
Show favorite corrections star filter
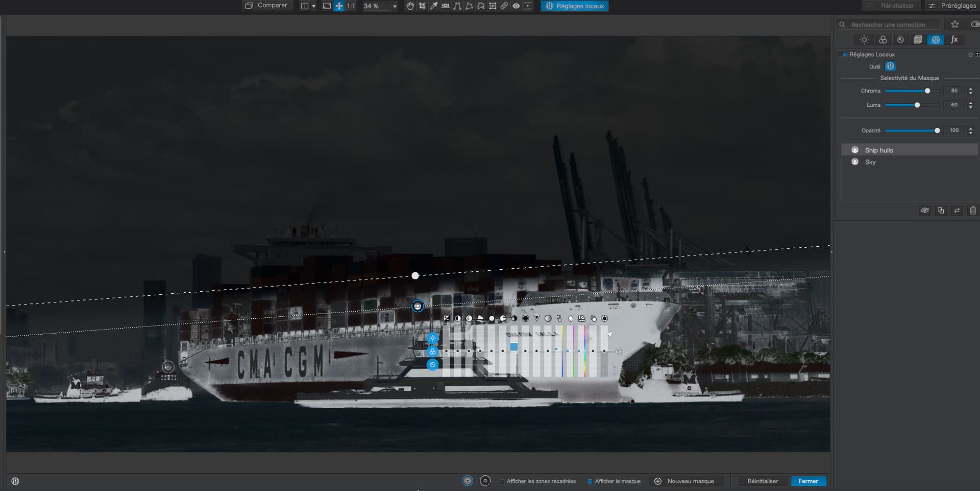click(x=955, y=25)
